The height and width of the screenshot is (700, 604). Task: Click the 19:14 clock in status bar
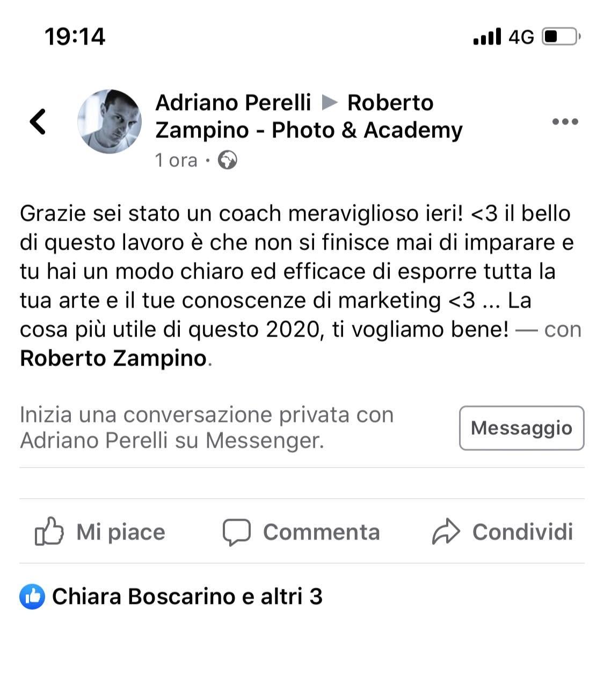click(75, 37)
